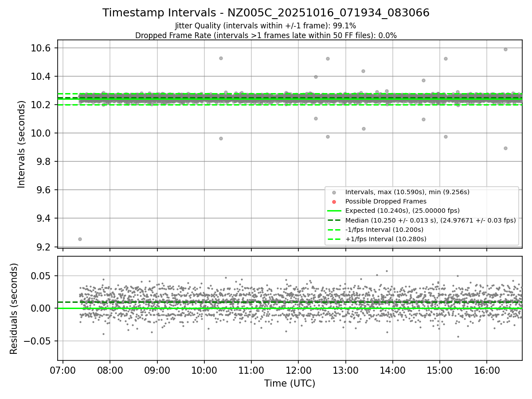532x399 pixels.
Task: Click the "13:00" x-axis tick label
Action: click(x=345, y=370)
